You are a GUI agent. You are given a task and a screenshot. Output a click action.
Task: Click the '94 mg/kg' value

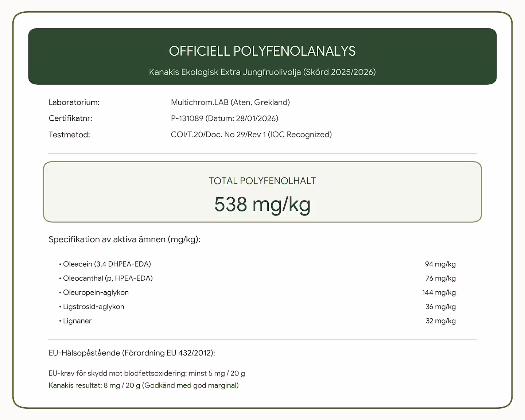(440, 264)
